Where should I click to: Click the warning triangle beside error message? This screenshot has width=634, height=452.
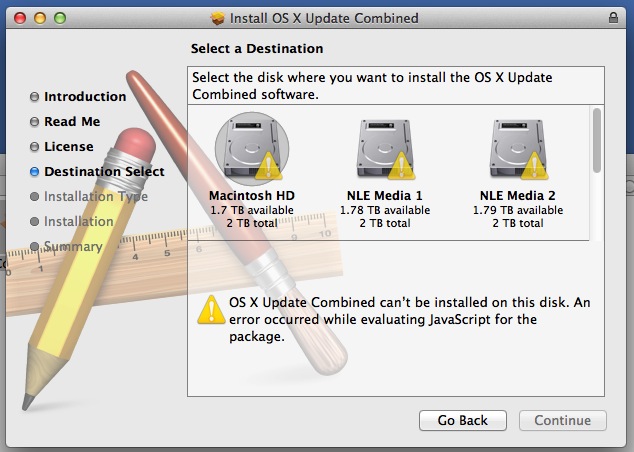(x=211, y=310)
